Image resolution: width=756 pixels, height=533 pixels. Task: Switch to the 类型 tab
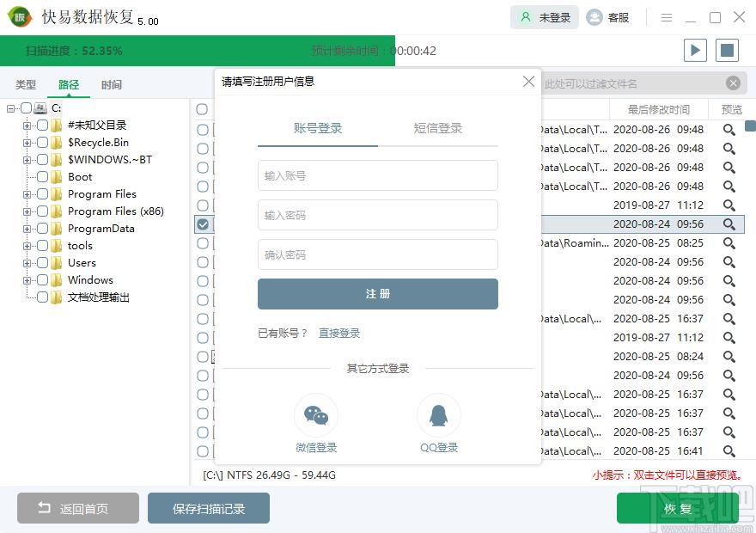click(x=26, y=85)
